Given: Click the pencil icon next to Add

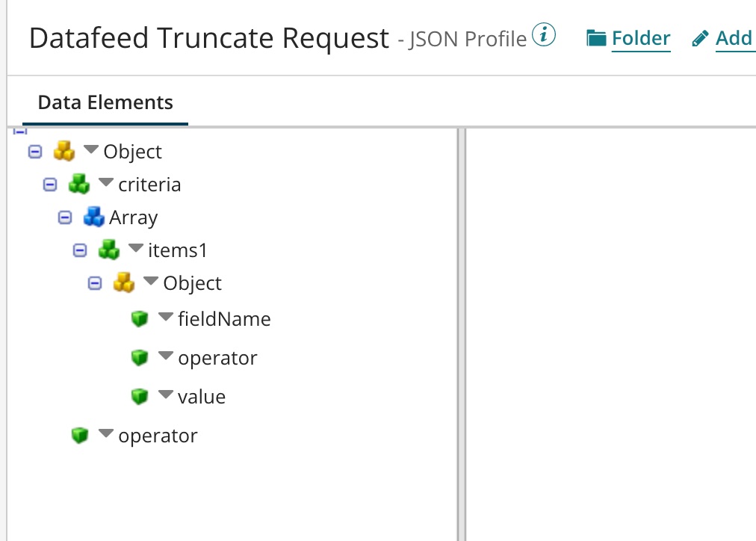Looking at the screenshot, I should pyautogui.click(x=700, y=37).
